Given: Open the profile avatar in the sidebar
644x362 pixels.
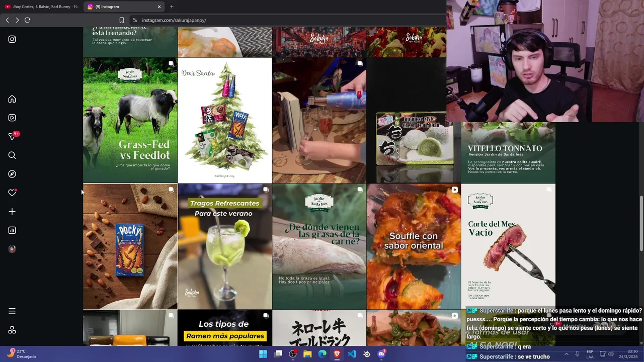Looking at the screenshot, I should click(12, 249).
